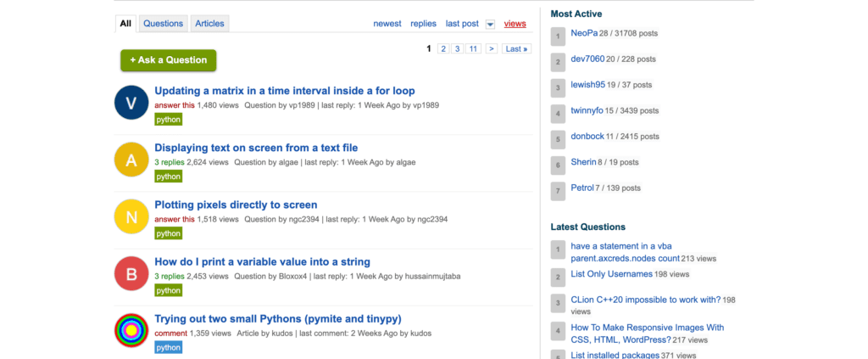The image size is (868, 359).
Task: Sort the list by newest
Action: tap(387, 24)
